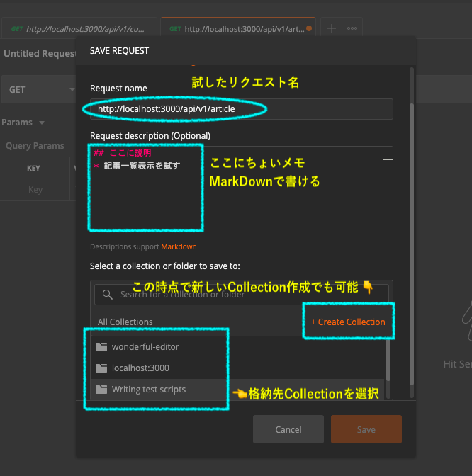
Task: Switch to the localhost api/v1/art... tab
Action: pos(238,29)
